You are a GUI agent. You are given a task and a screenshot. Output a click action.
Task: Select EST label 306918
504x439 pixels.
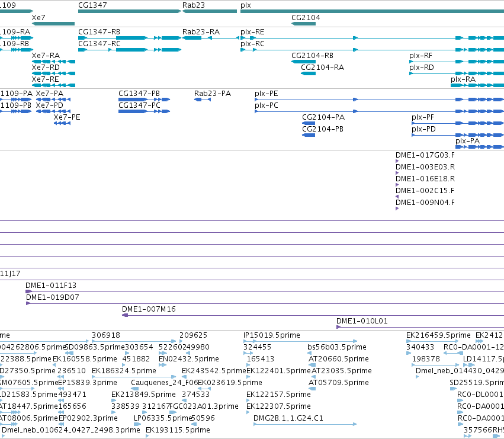(106, 335)
